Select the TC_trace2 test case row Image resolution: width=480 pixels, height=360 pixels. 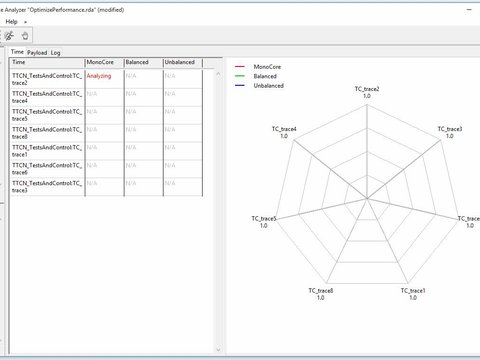pos(106,79)
